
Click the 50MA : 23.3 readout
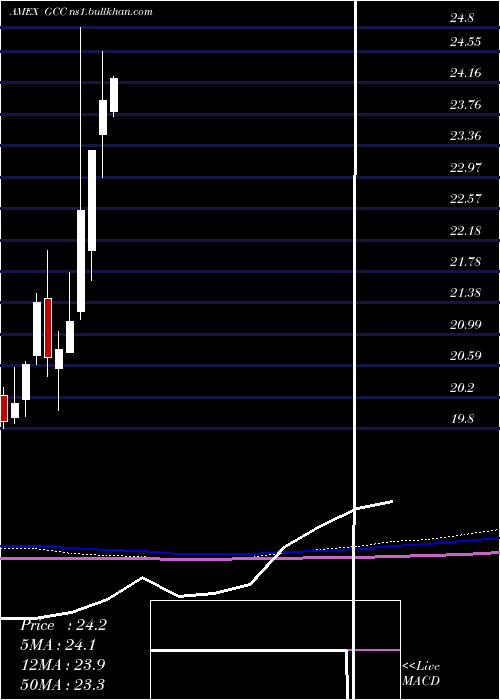click(x=63, y=684)
